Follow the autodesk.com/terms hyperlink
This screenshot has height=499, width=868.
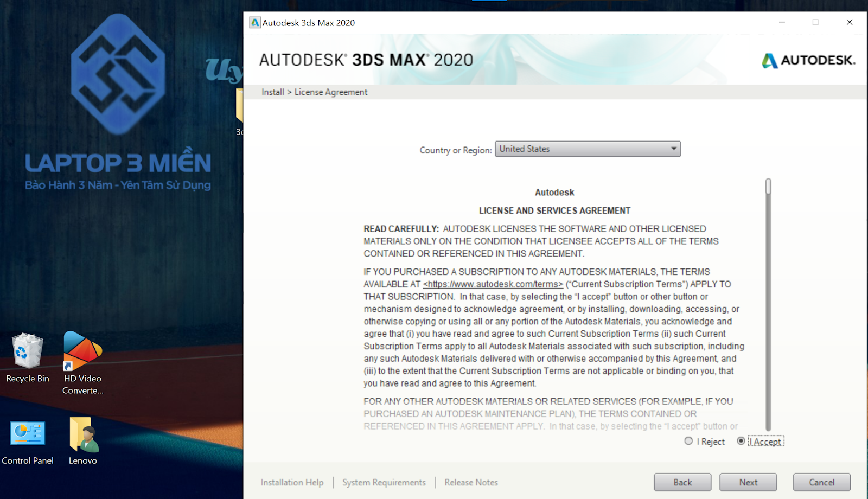(493, 284)
